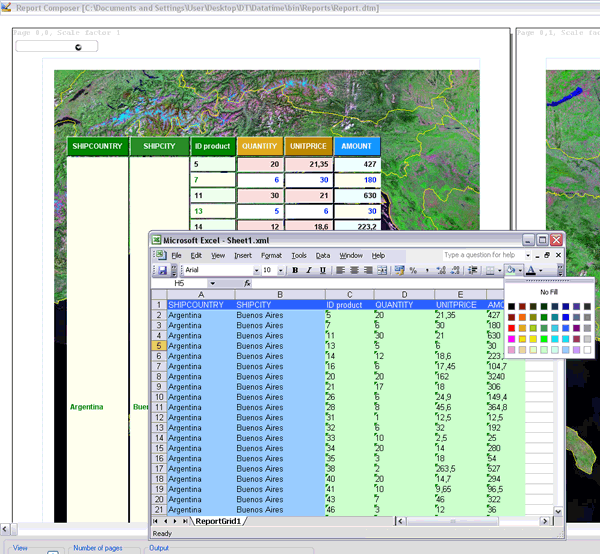Open the Edit menu in Excel
The width and height of the screenshot is (600, 554).
196,256
